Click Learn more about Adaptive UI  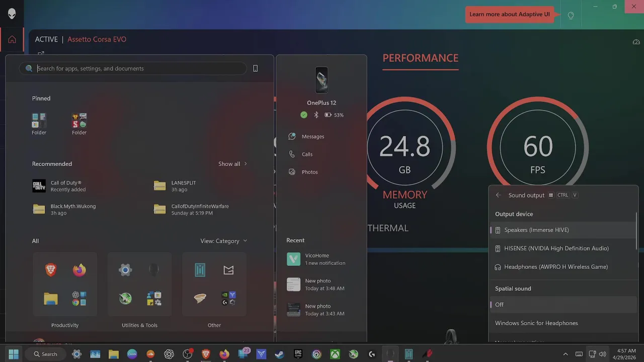click(x=510, y=14)
